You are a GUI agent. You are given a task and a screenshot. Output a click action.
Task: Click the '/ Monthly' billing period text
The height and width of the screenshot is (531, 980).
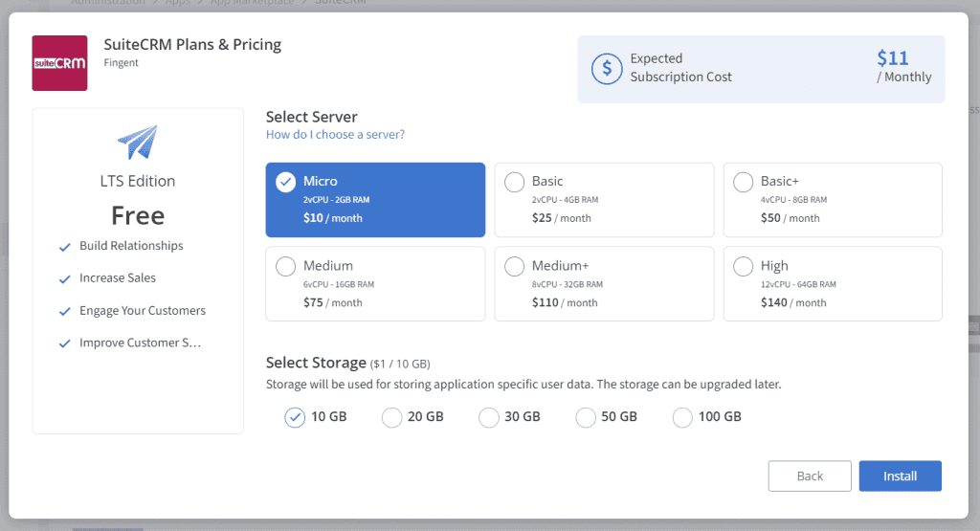click(x=903, y=77)
